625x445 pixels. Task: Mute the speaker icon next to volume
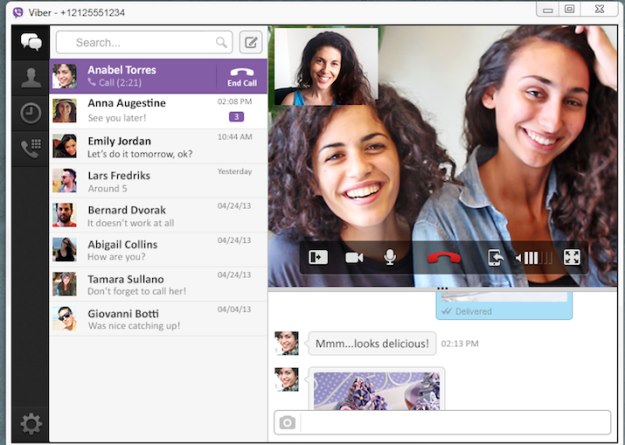tap(518, 258)
